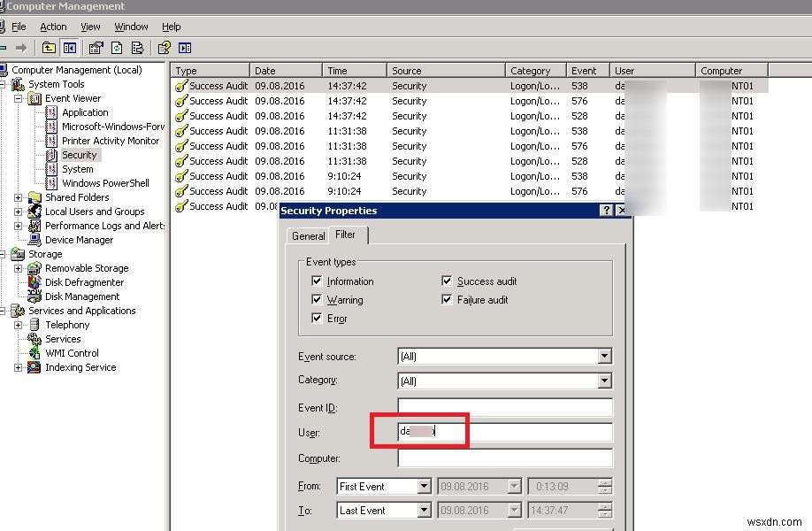The width and height of the screenshot is (812, 531).
Task: Open the Action menu
Action: coord(53,26)
